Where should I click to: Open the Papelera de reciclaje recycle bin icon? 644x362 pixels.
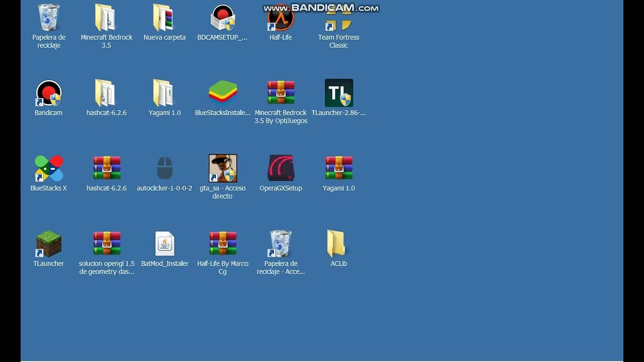[x=49, y=18]
